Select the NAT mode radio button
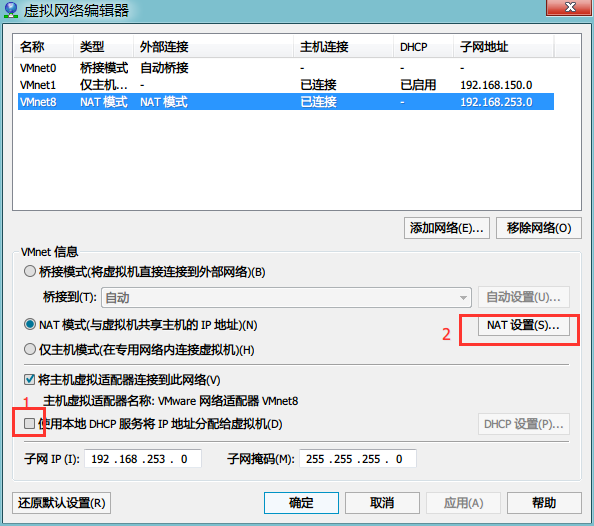 (x=30, y=325)
